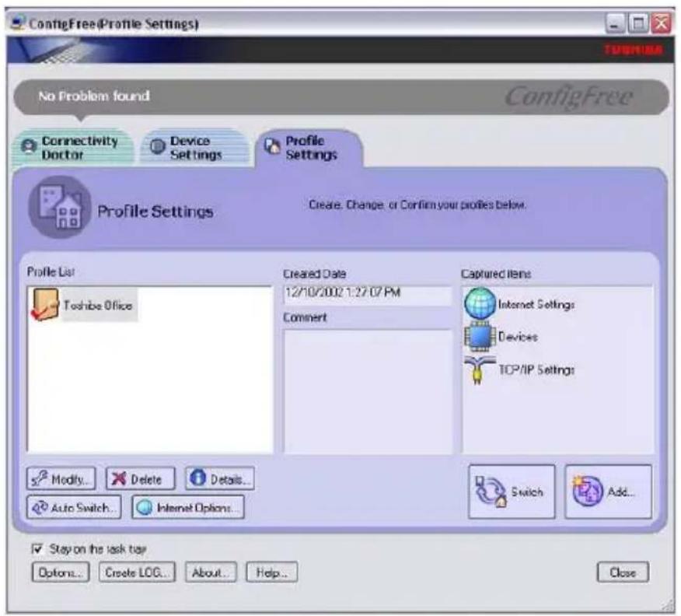Image resolution: width=681 pixels, height=616 pixels.
Task: Click the Internet Settings globe icon
Action: pos(480,303)
